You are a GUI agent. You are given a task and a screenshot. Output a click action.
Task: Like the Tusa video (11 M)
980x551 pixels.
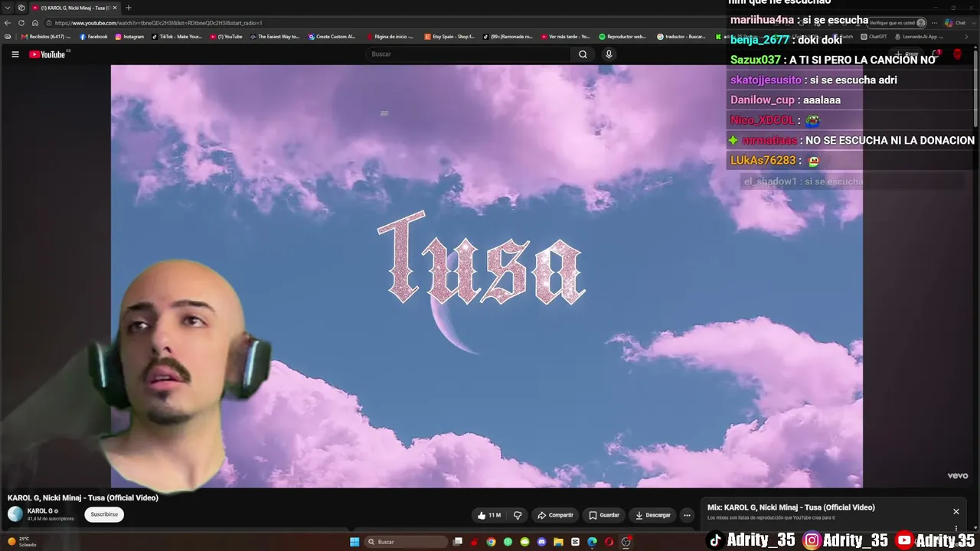tap(488, 515)
